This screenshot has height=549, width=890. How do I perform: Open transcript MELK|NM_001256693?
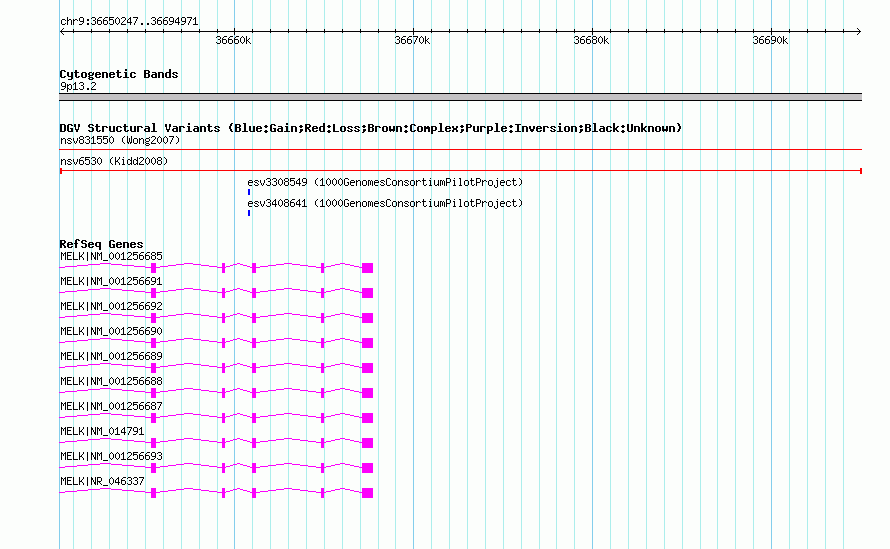pos(111,456)
